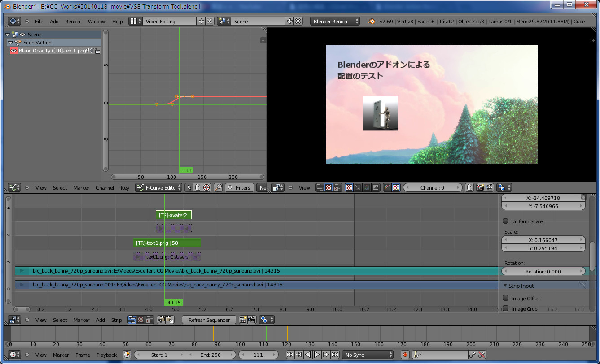Toggle the ghost hidden-objects filter in graph header

coord(197,188)
